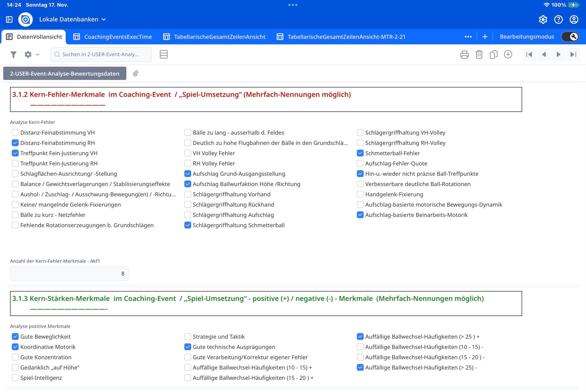Open the attachment paperclip icon
This screenshot has height=392, width=586.
point(136,74)
